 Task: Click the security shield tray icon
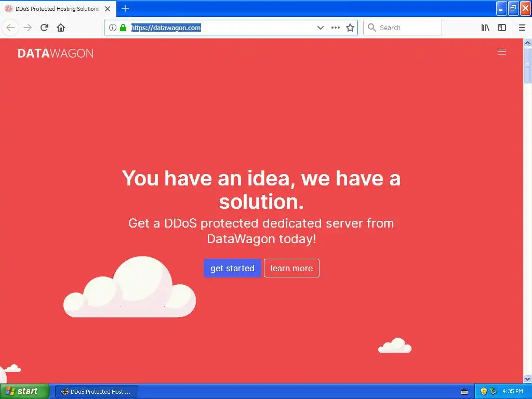484,391
